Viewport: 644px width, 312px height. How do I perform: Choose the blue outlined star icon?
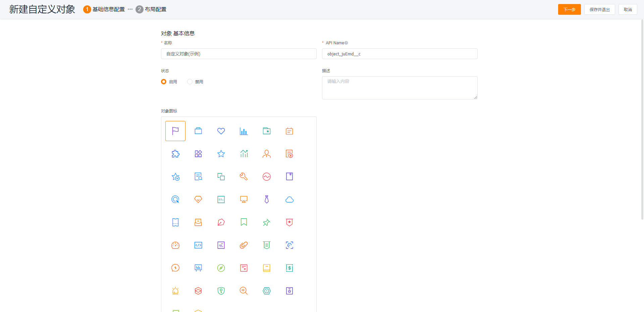pos(221,154)
